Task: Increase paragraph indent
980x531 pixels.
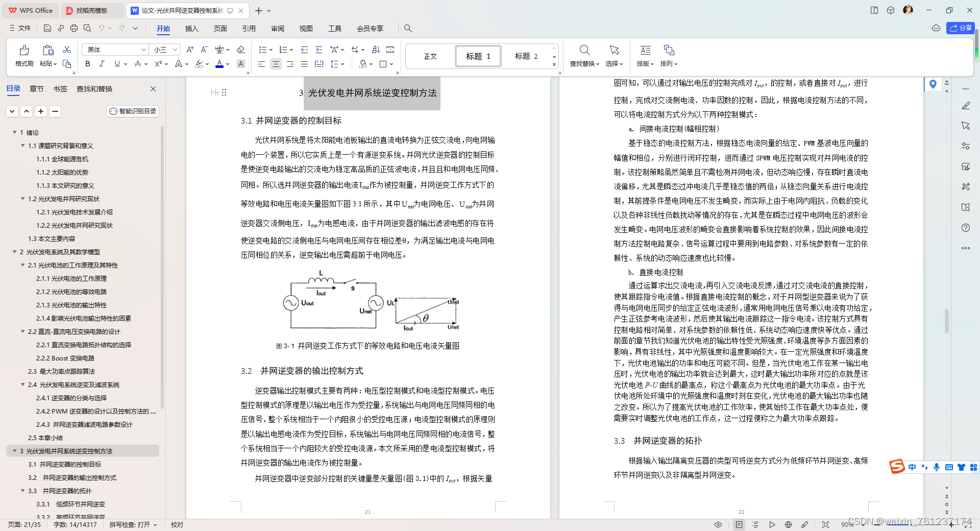Action: point(318,50)
